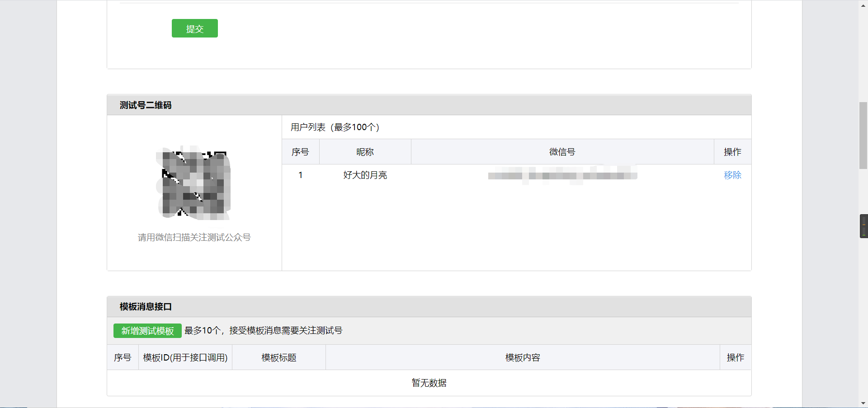Screen dimensions: 868x408
Task: Click the 操作 header in the template table
Action: [x=736, y=357]
